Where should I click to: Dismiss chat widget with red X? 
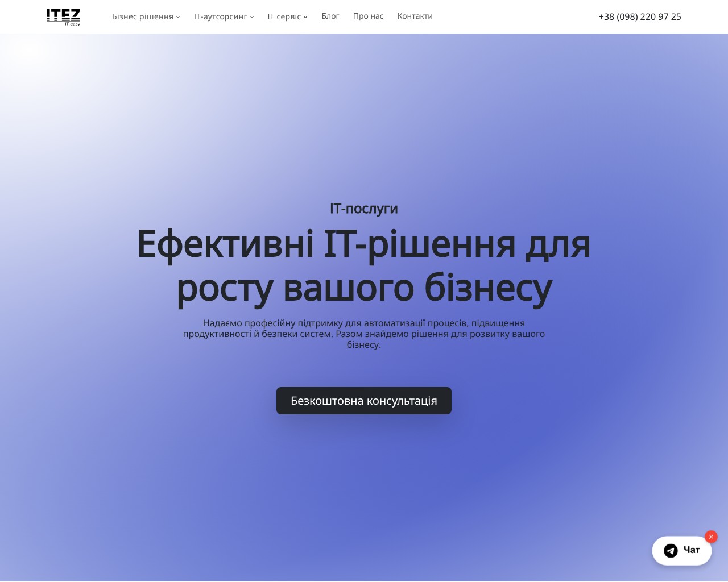[710, 537]
